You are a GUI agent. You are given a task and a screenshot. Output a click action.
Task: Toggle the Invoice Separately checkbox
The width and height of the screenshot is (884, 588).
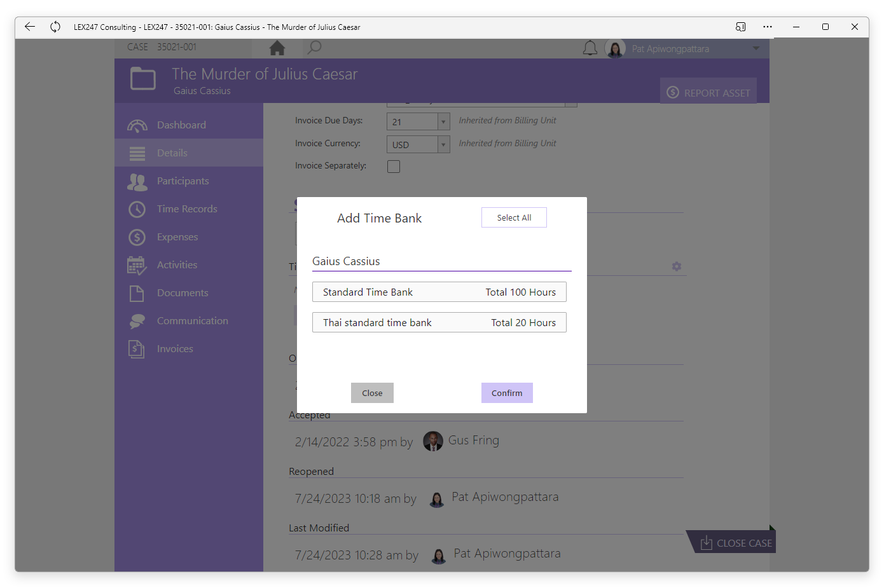pyautogui.click(x=394, y=167)
